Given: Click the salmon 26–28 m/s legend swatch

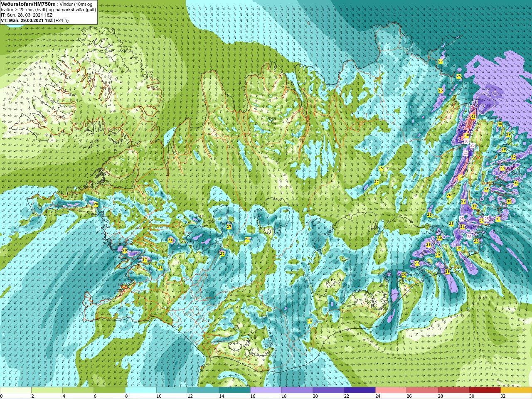Looking at the screenshot, I should [422, 390].
